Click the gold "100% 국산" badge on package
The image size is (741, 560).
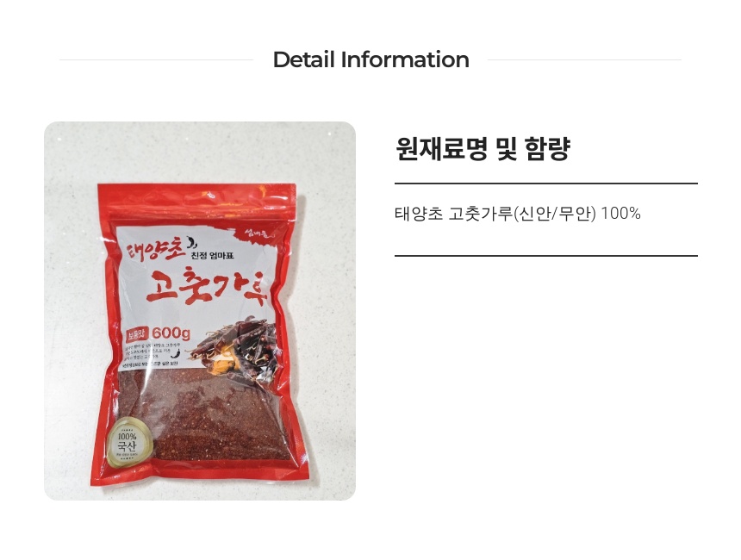129,442
